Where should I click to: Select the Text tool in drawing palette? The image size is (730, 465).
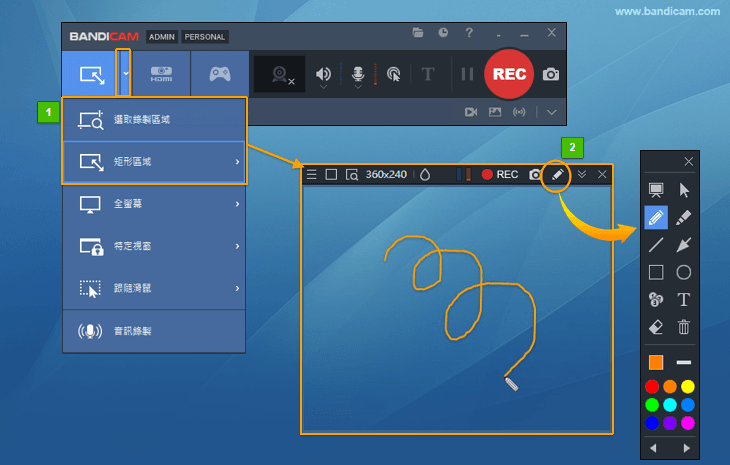(x=684, y=299)
